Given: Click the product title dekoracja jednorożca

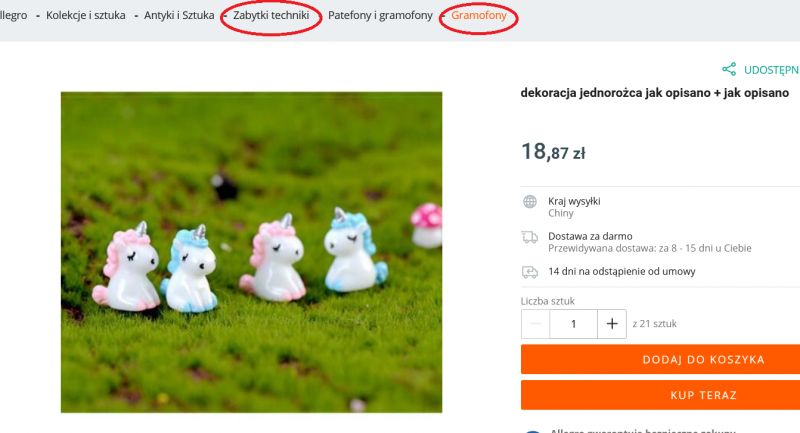Looking at the screenshot, I should (655, 93).
